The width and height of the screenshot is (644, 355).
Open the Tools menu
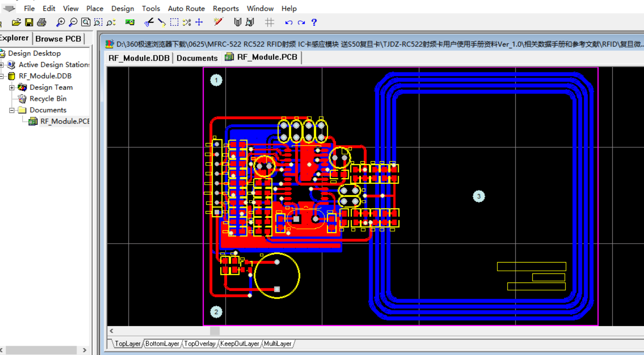click(x=151, y=8)
